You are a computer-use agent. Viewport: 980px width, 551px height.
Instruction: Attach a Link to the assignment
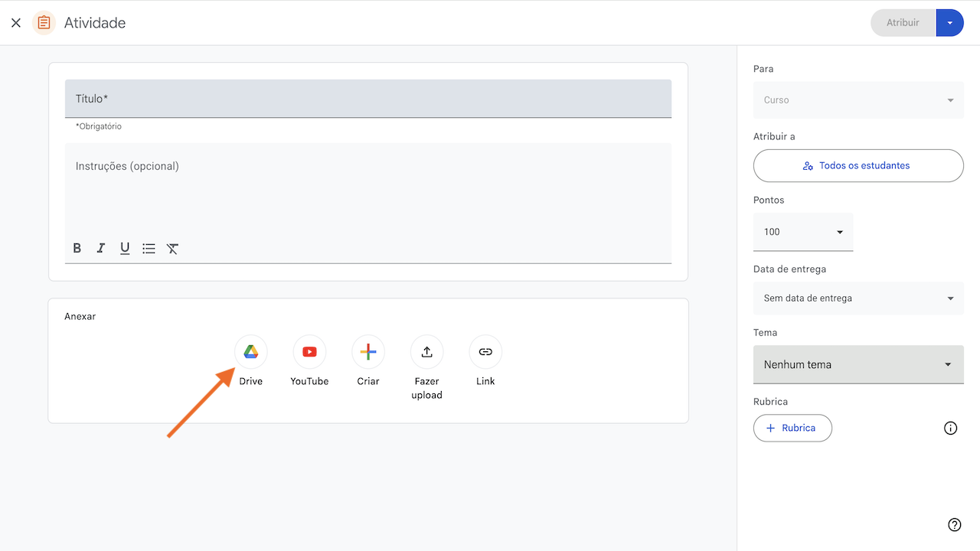coord(485,352)
